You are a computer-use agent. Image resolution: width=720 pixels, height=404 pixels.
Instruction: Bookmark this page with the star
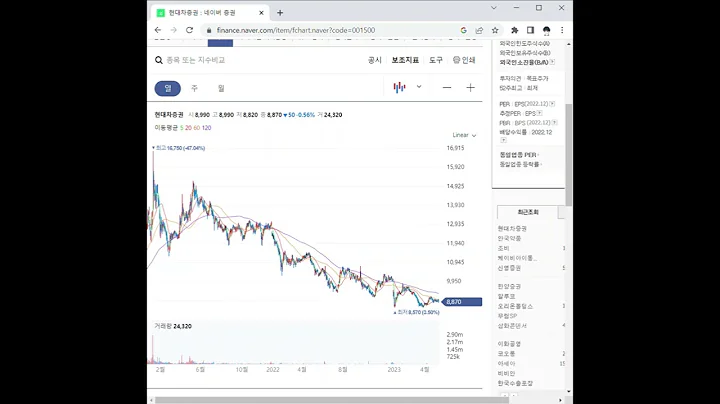tap(495, 30)
